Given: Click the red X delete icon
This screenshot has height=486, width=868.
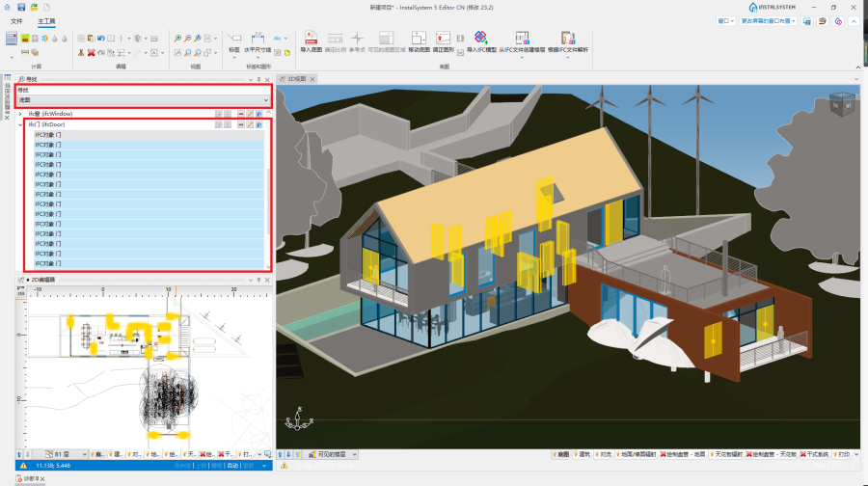Looking at the screenshot, I should tap(91, 53).
